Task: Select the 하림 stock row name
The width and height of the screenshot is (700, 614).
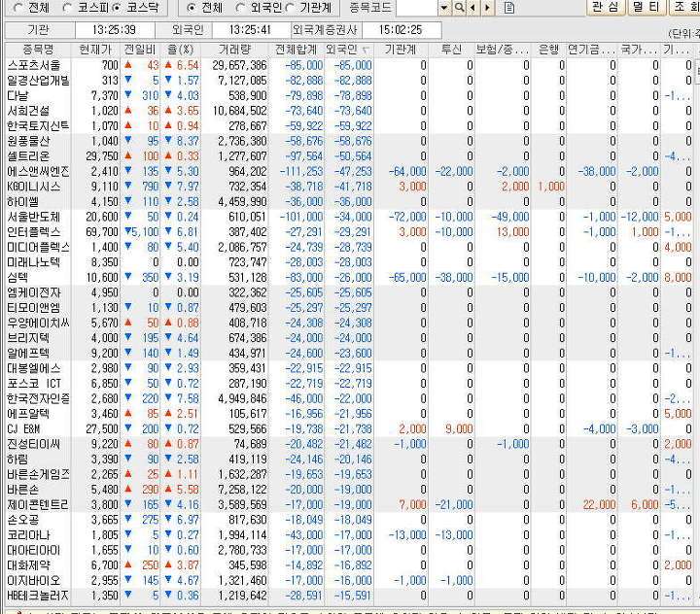Action: pos(17,460)
